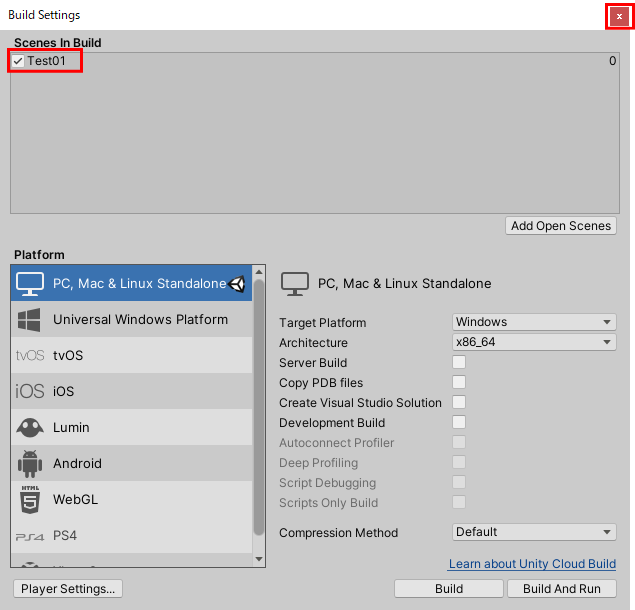Click the Add Open Scenes button
The height and width of the screenshot is (610, 635).
tap(561, 226)
